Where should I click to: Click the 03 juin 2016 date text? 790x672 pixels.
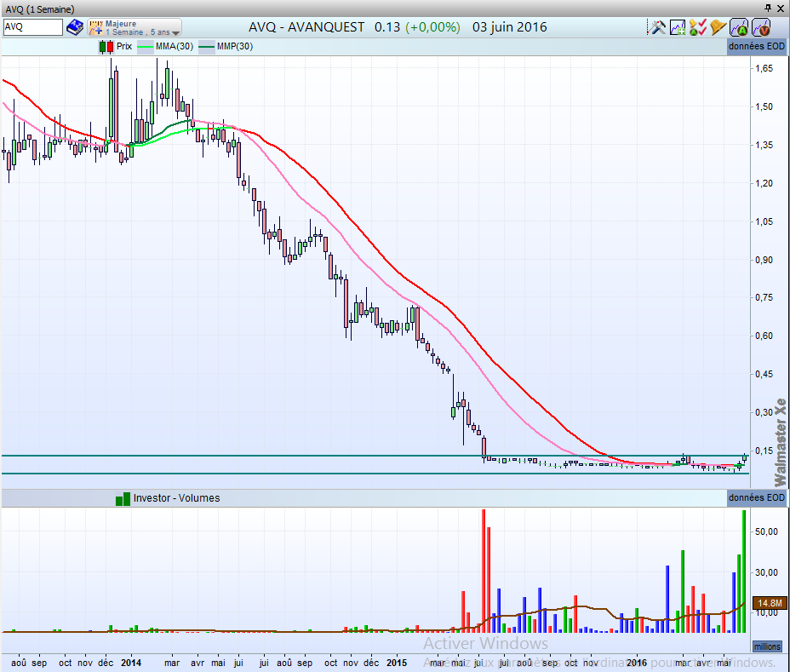point(509,27)
